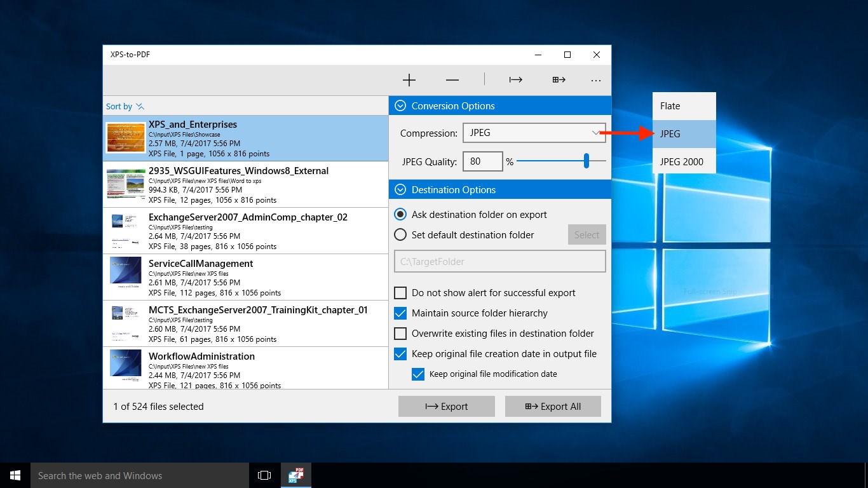Click the XPS-to-PDF taskbar app icon
This screenshot has height=488, width=868.
point(296,475)
